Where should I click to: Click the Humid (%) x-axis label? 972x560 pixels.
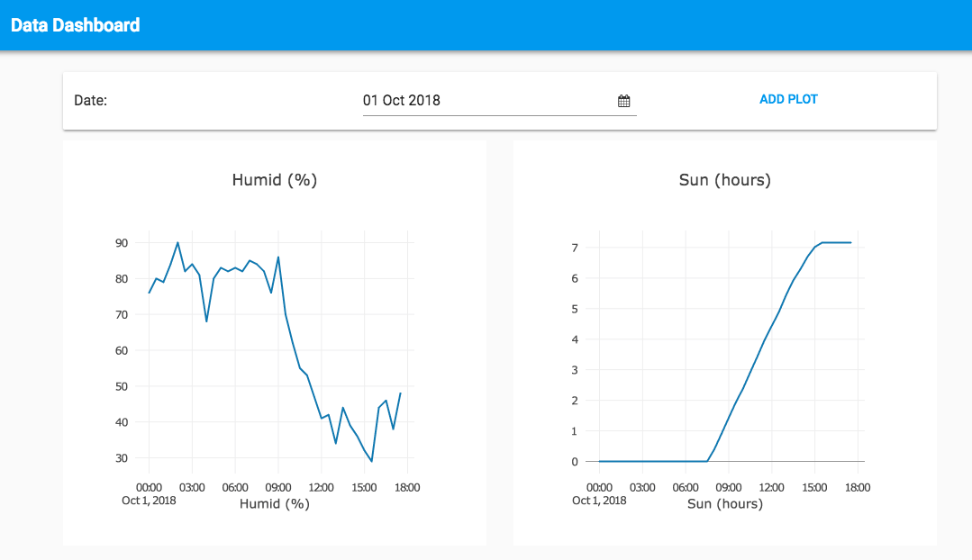275,504
